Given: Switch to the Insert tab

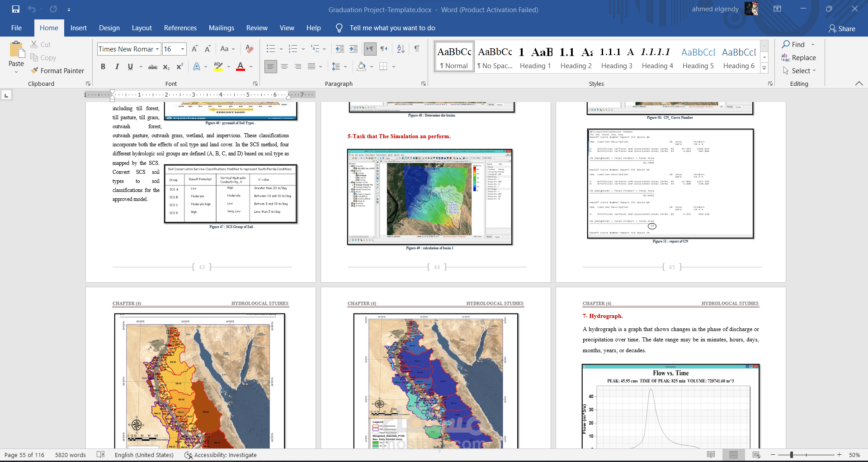Looking at the screenshot, I should [x=79, y=28].
